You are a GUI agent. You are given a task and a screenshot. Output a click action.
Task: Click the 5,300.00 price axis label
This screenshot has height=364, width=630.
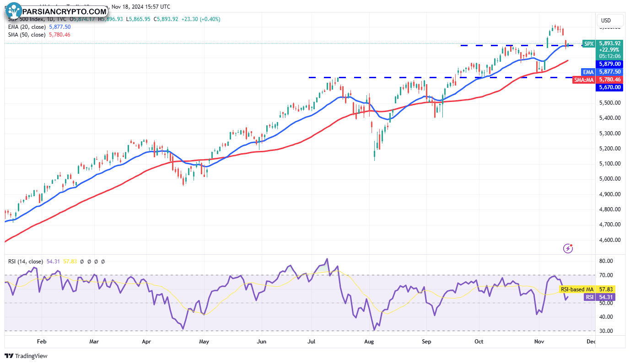(610, 134)
